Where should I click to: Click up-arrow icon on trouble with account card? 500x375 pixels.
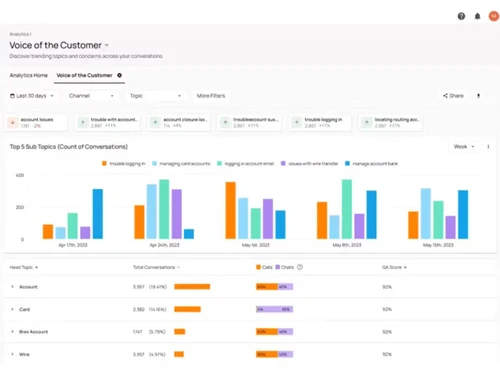83,123
